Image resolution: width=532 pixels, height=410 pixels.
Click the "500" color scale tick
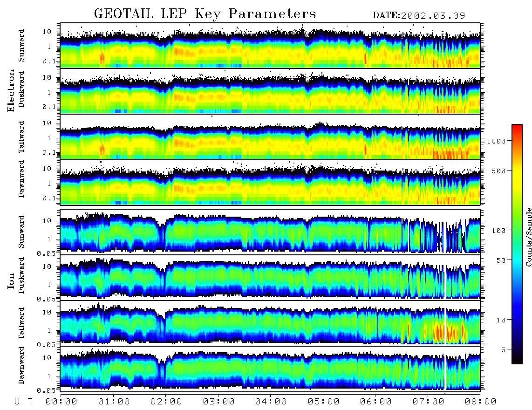pos(498,171)
